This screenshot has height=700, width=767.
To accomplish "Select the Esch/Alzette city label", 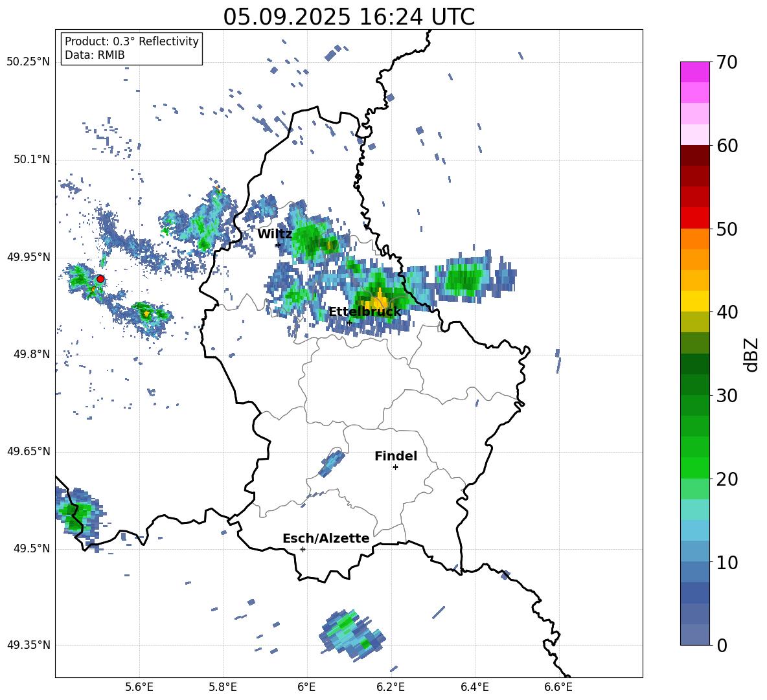I will 326,538.
